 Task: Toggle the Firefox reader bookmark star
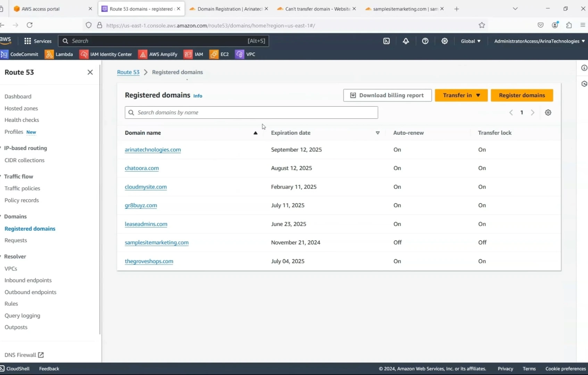(482, 25)
